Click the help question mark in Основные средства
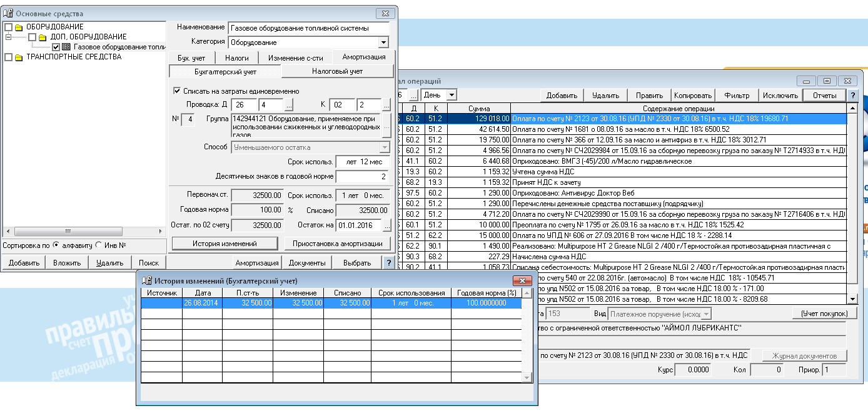The image size is (868, 411). (388, 263)
